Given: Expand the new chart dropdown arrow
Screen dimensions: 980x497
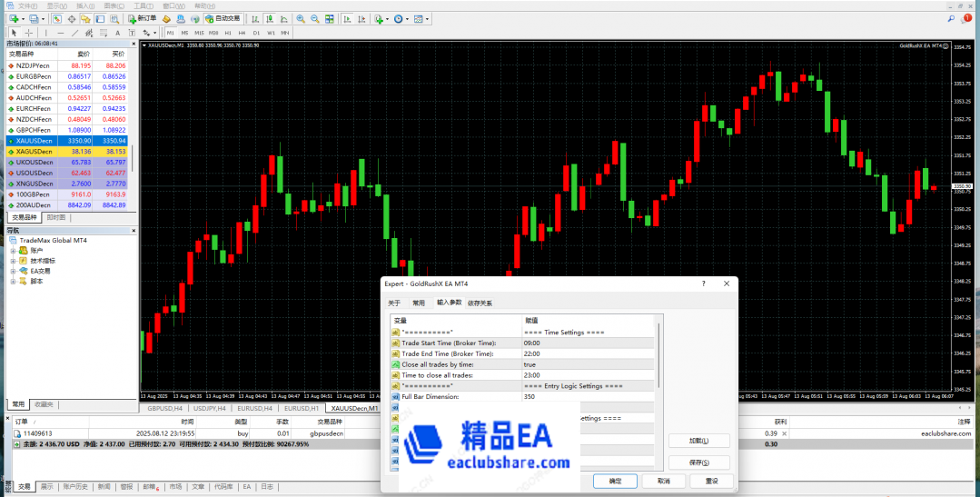Looking at the screenshot, I should point(23,19).
